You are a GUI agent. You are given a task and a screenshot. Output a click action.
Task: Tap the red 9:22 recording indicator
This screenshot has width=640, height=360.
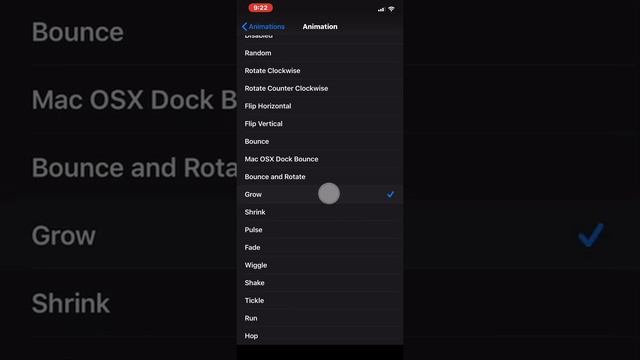click(x=260, y=8)
